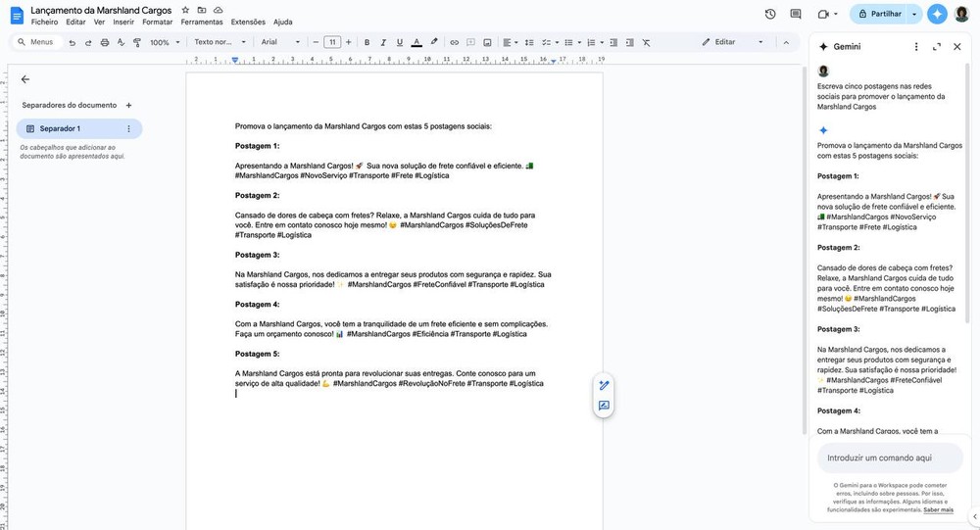
Task: Redo the last action
Action: click(x=88, y=42)
